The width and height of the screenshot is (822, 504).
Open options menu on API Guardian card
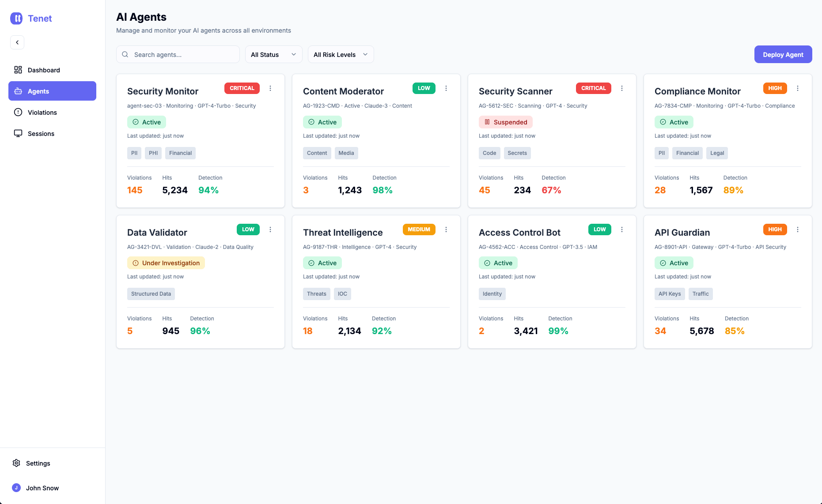point(798,229)
